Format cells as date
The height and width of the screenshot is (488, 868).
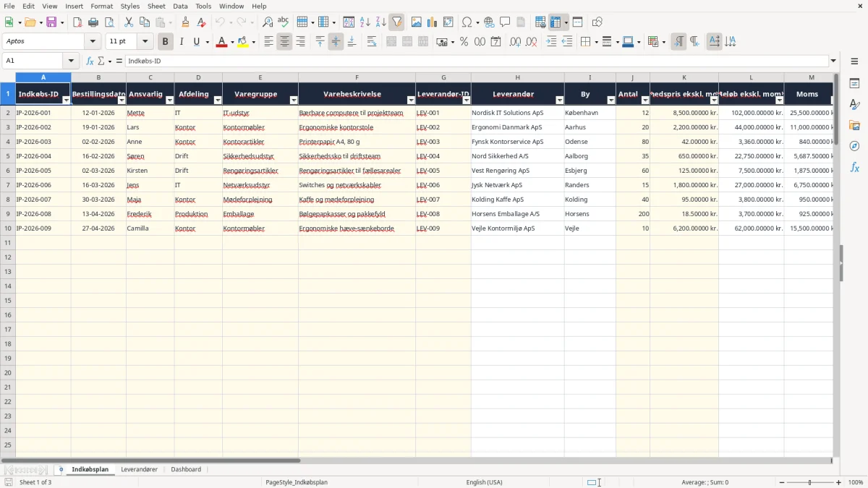(495, 42)
